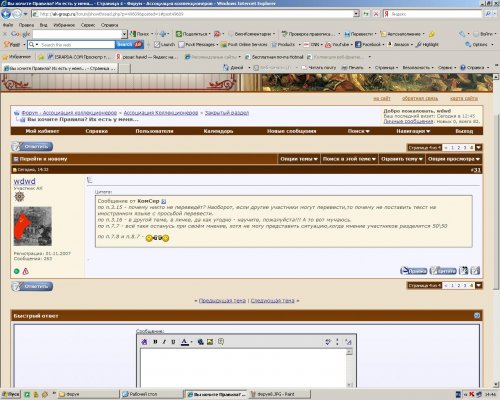This screenshot has width=500, height=400.
Task: Click the Italic formatting icon in quick reply
Action: coord(164,342)
